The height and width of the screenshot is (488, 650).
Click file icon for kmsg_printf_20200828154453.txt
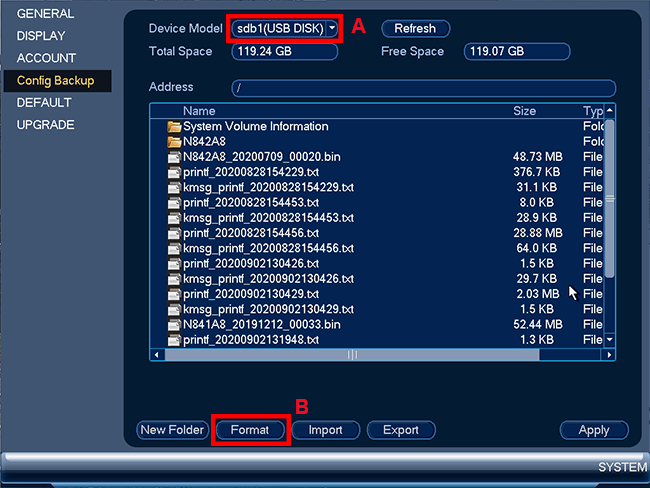click(174, 218)
